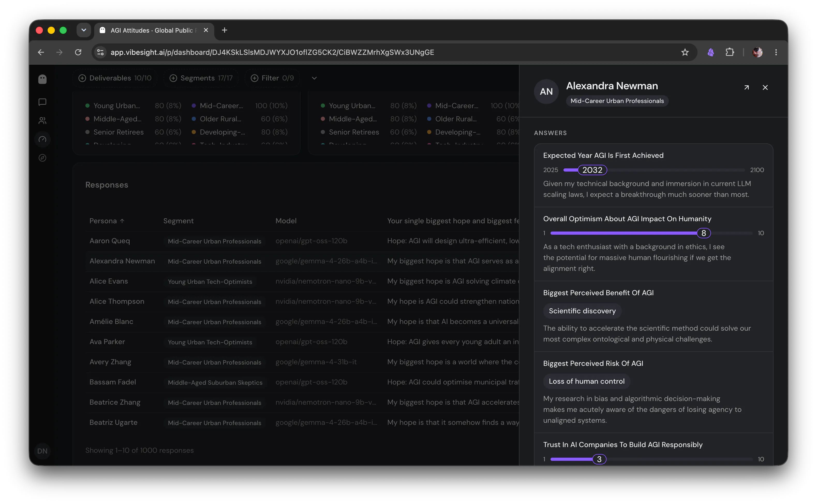Open the chat icon in left sidebar
817x504 pixels.
point(42,102)
